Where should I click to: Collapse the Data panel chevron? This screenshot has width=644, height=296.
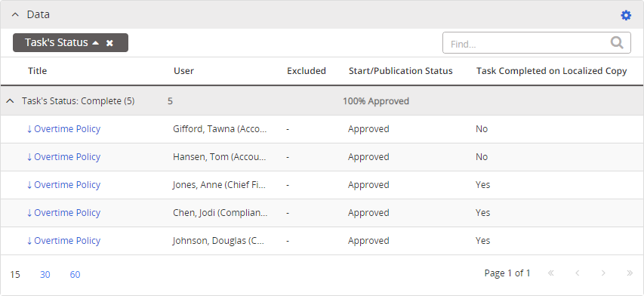(15, 14)
